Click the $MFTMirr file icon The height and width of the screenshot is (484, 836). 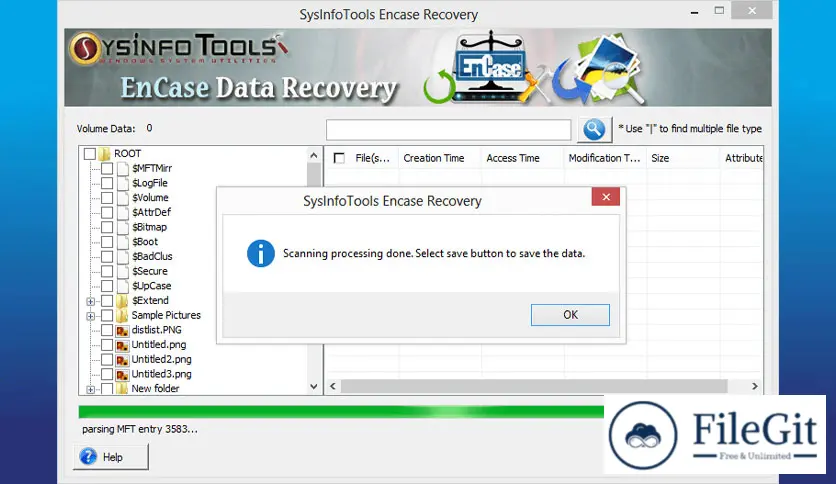tap(123, 168)
